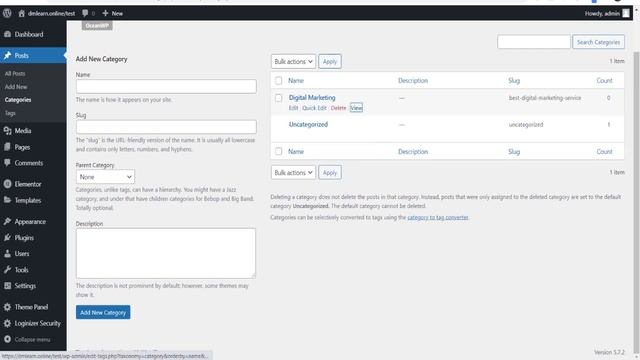This screenshot has width=640, height=360.
Task: Click bottom Apply button
Action: click(330, 173)
